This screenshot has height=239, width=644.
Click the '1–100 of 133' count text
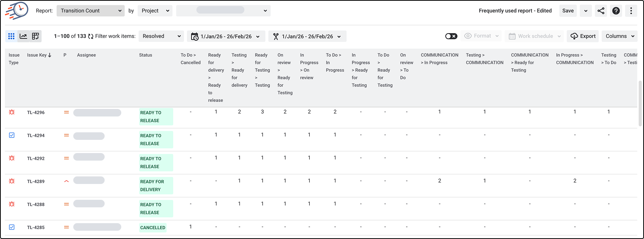tap(70, 36)
